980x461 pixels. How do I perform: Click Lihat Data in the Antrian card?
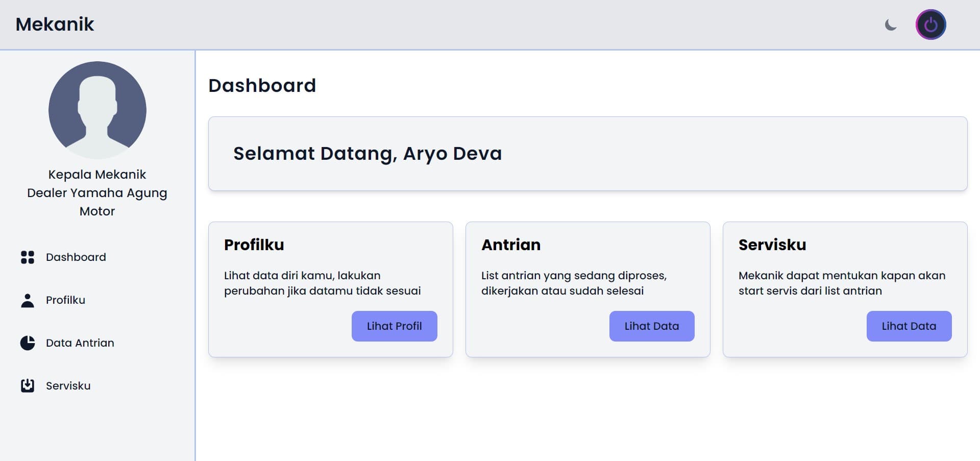click(x=652, y=326)
